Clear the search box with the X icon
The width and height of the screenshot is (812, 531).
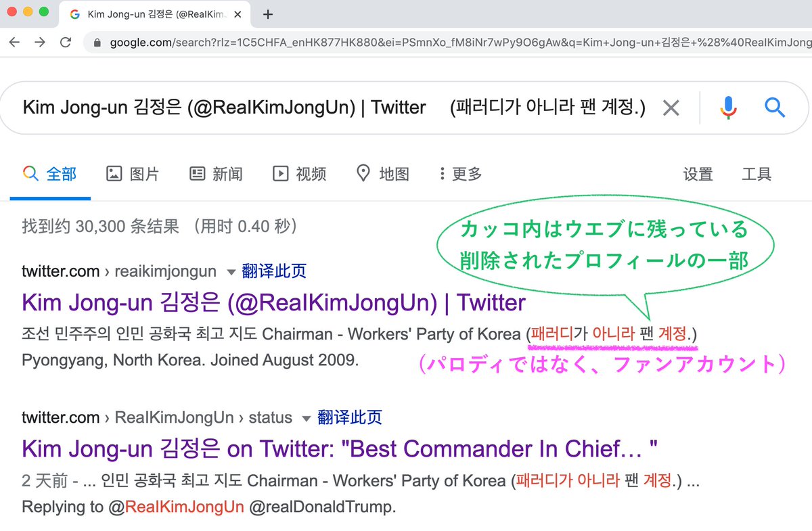(x=671, y=107)
